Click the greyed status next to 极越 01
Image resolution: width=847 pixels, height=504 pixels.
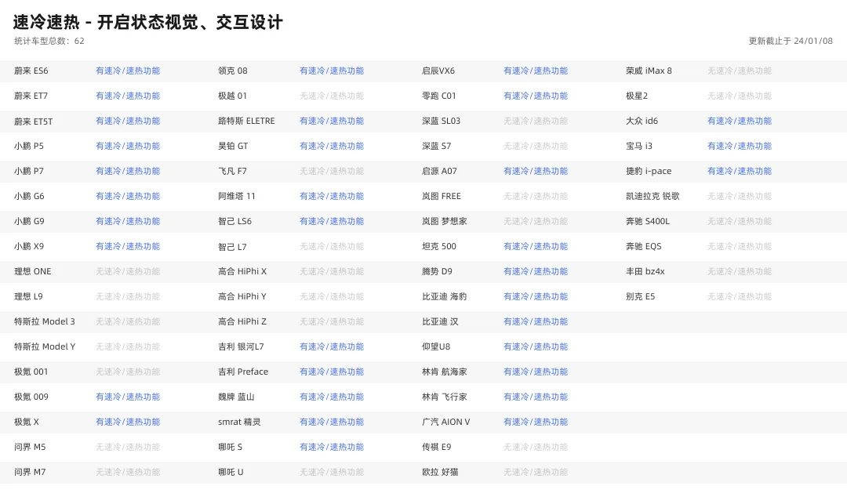pyautogui.click(x=332, y=96)
